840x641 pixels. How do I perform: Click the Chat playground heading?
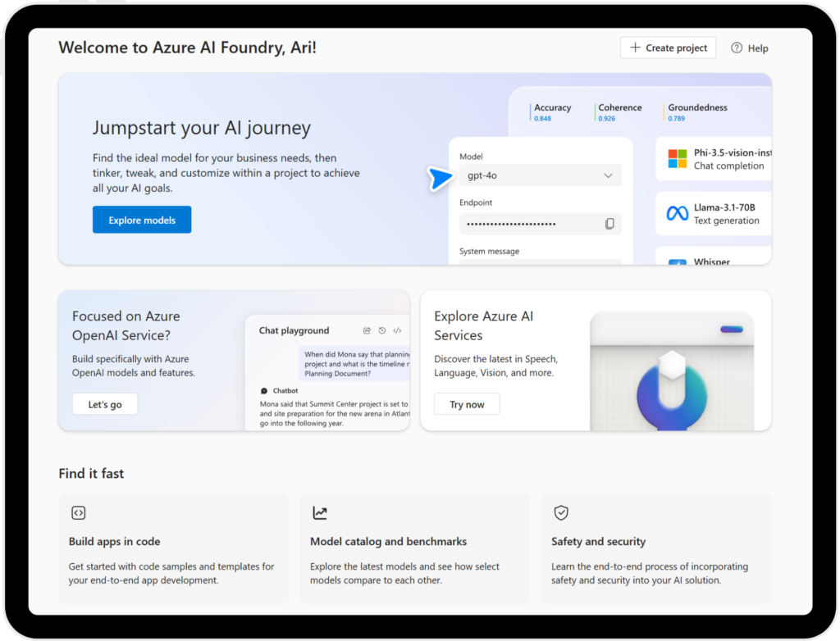(x=294, y=330)
